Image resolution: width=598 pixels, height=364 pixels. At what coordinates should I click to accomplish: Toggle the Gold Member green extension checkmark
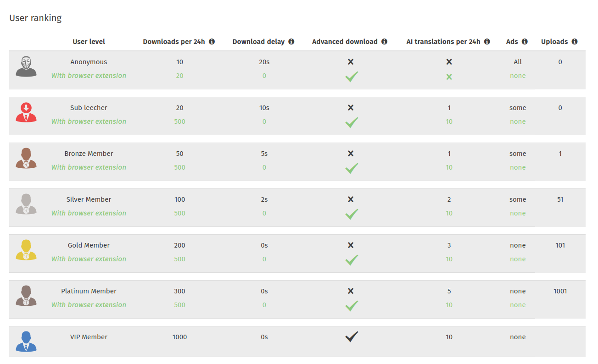click(x=351, y=260)
